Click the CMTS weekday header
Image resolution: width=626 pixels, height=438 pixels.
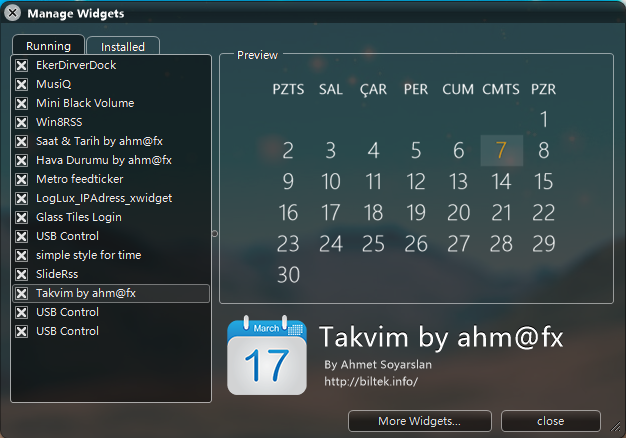point(501,89)
